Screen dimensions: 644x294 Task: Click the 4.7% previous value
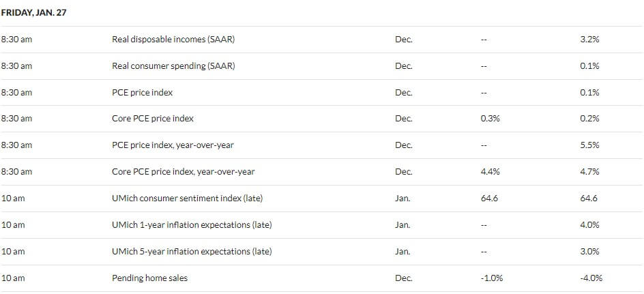[589, 171]
